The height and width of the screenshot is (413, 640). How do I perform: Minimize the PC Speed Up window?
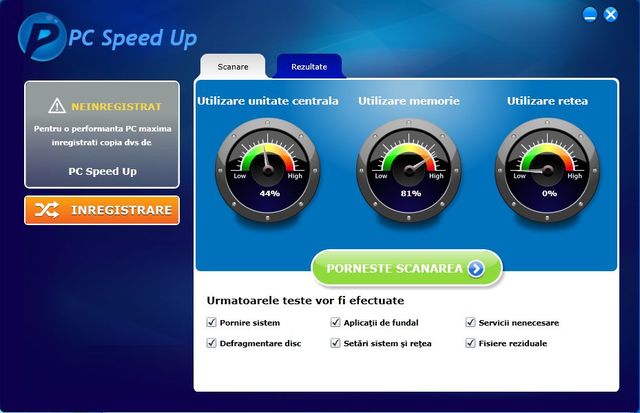coord(590,15)
